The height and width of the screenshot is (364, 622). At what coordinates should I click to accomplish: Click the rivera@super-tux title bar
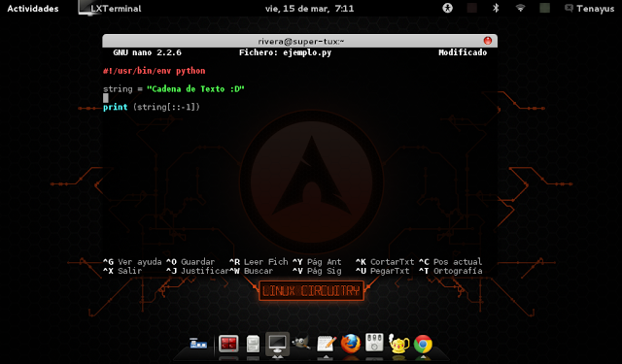[x=300, y=41]
